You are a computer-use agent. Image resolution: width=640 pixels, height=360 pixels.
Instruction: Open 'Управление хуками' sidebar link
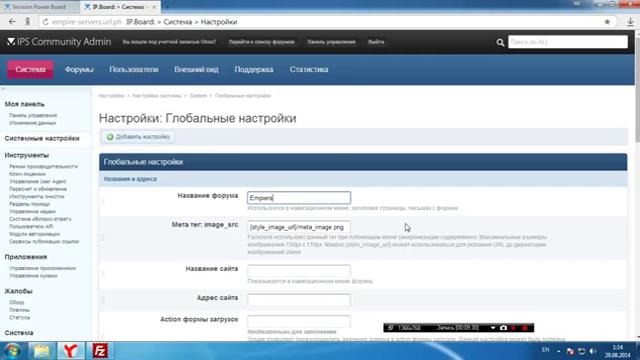coord(33,276)
